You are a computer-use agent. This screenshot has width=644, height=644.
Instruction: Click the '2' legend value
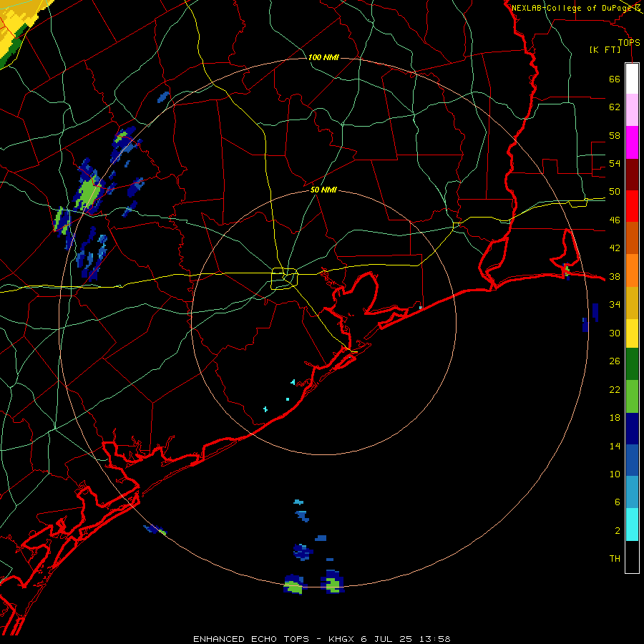tap(618, 531)
